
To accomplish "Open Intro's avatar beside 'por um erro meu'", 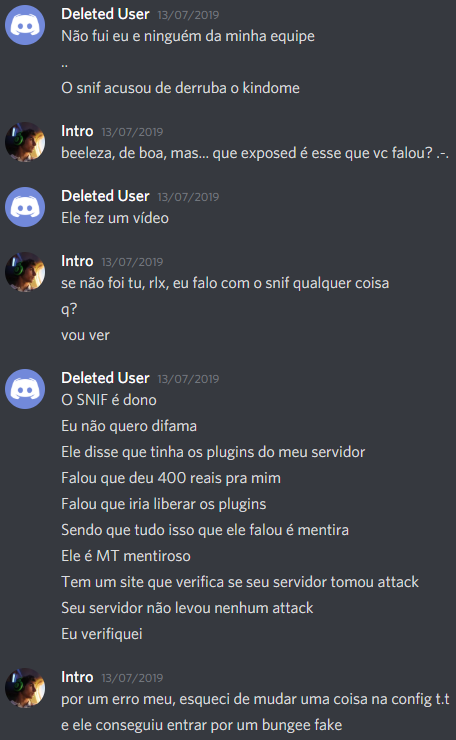I will pos(25,688).
